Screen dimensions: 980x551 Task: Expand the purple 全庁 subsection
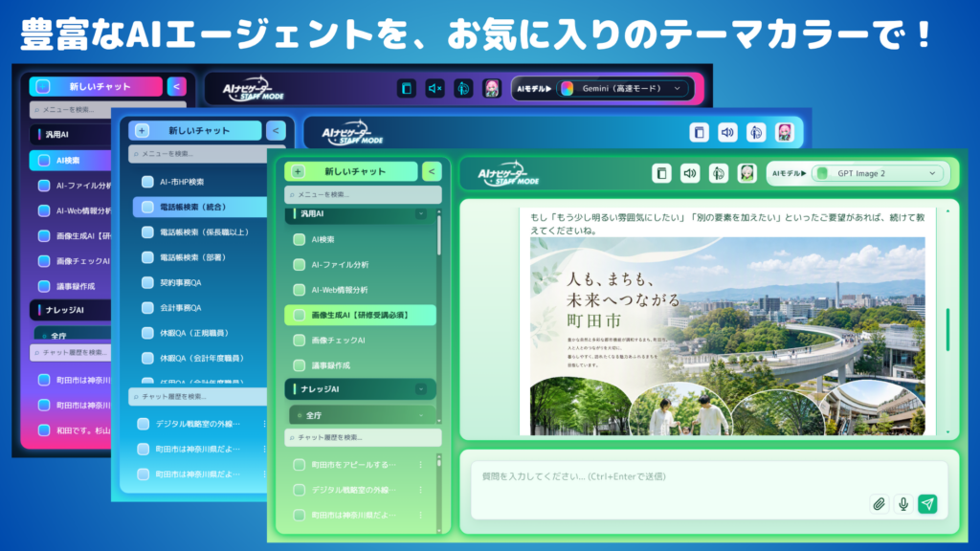click(x=73, y=336)
